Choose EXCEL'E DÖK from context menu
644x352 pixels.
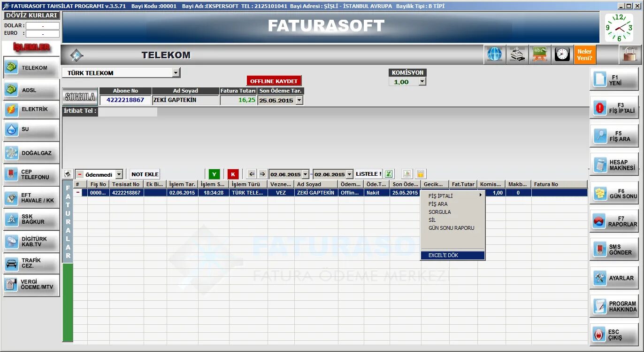453,255
